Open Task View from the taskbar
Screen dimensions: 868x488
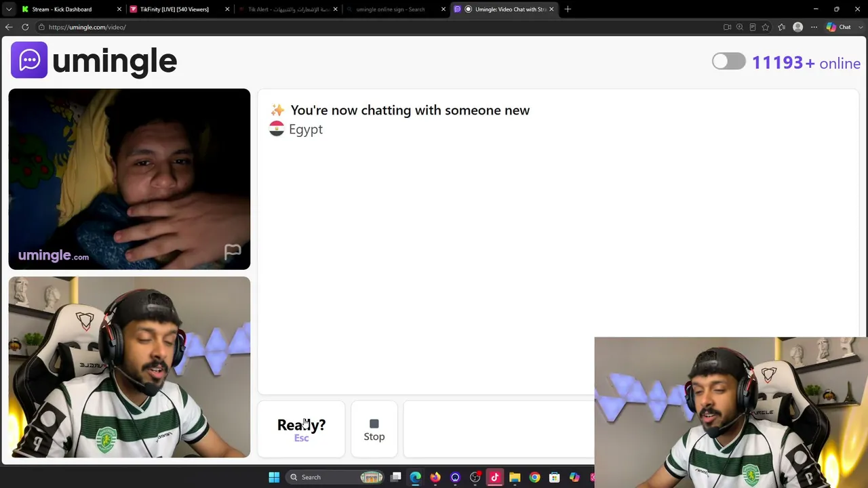396,477
